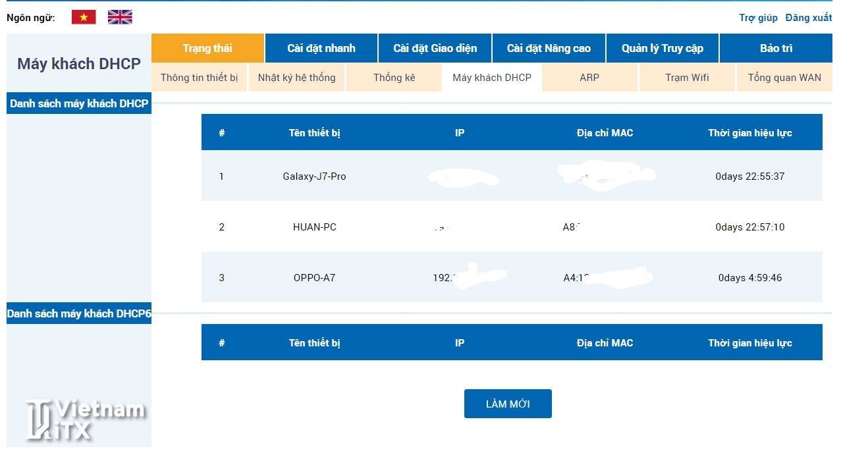View the Thống kê sub-tab
868x459 pixels.
(394, 77)
